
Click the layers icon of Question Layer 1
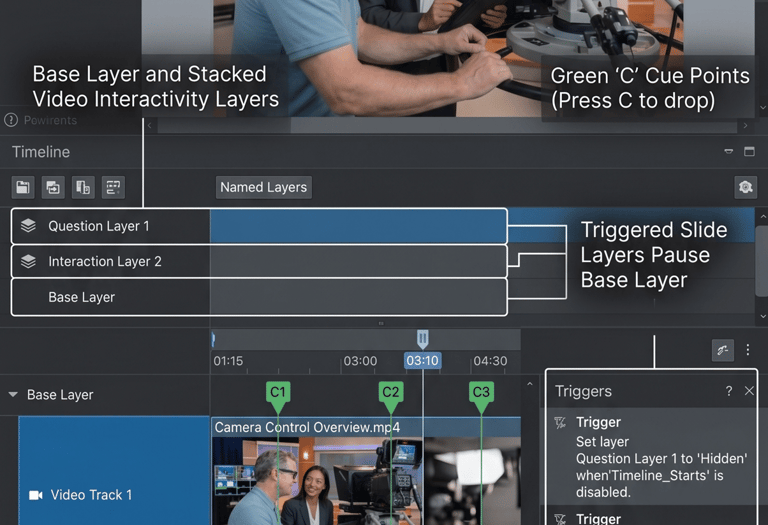click(28, 226)
